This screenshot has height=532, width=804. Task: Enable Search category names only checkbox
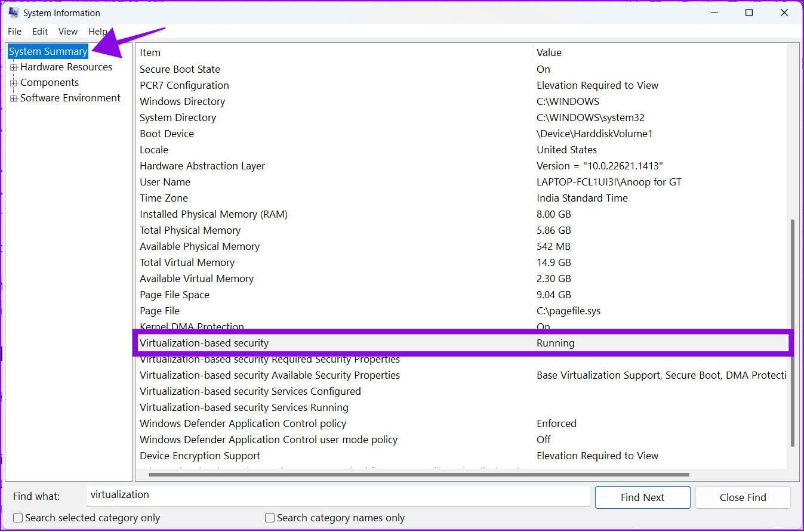(270, 518)
